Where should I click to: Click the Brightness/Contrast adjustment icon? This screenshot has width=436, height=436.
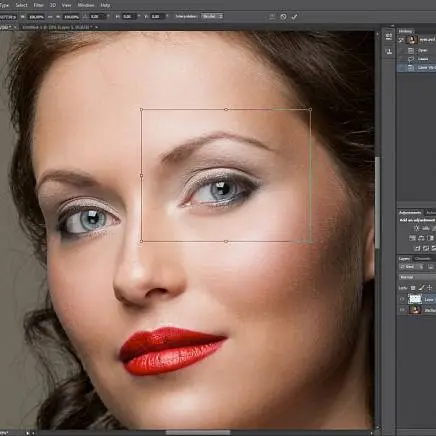[417, 228]
